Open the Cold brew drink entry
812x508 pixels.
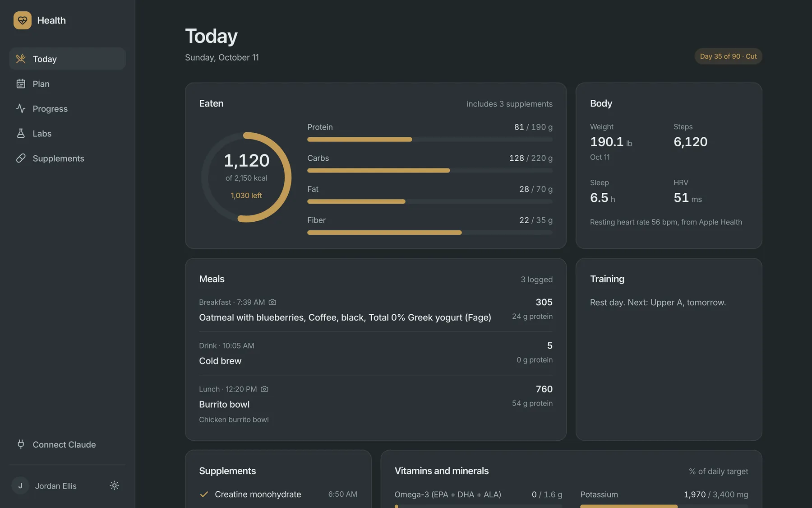376,353
